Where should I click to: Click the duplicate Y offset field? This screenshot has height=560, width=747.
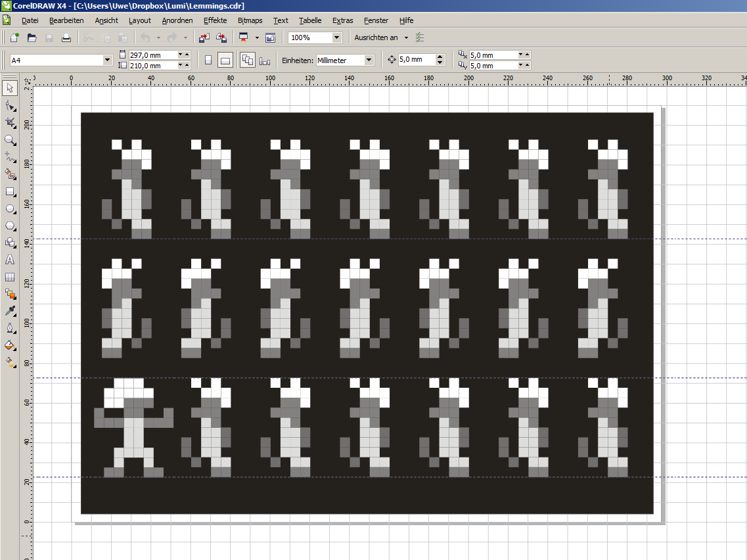(x=493, y=66)
